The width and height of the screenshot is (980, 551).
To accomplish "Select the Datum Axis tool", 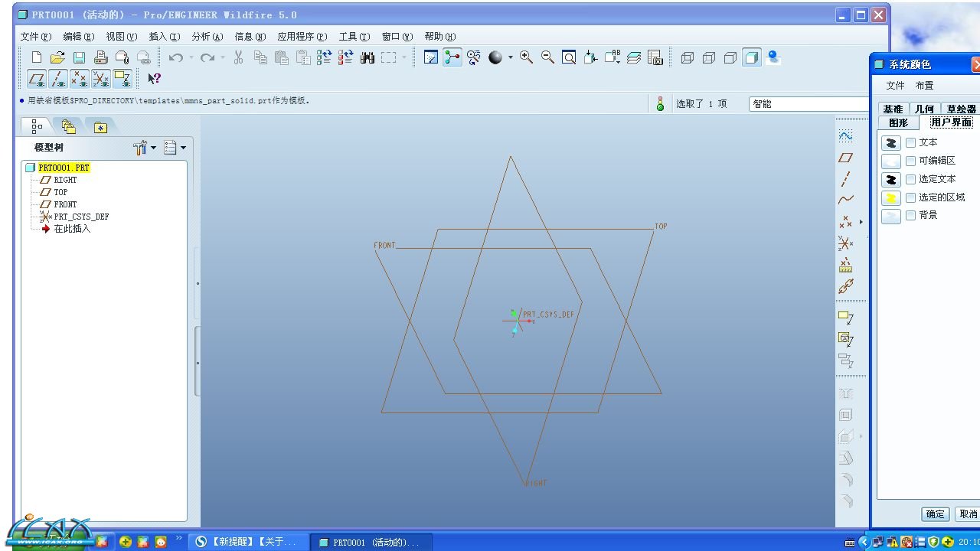I will 845,179.
